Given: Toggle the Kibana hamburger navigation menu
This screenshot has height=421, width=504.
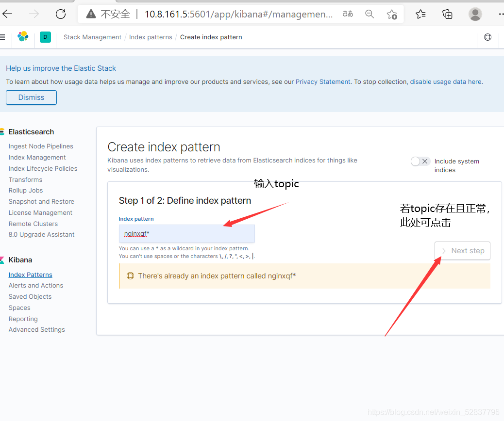Looking at the screenshot, I should pyautogui.click(x=2, y=37).
